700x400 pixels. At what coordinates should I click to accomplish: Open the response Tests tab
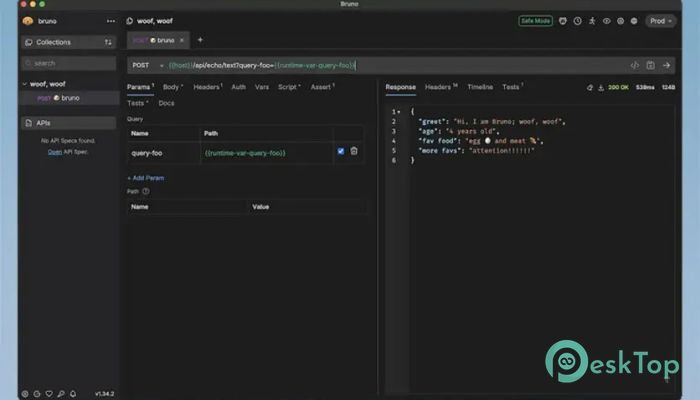[512, 87]
